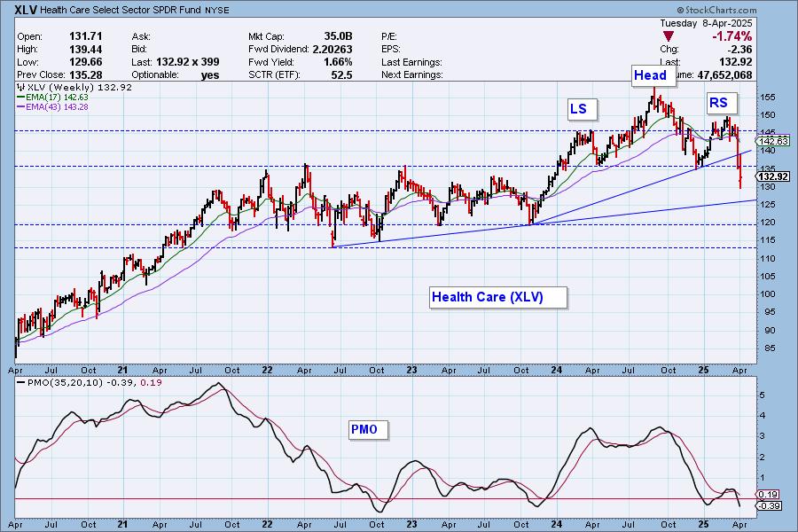Click the 'Next Earnings:' label
This screenshot has width=798, height=532.
[x=412, y=74]
